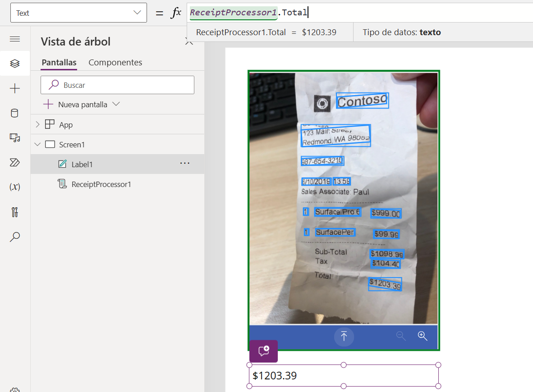Close the Vista de árbol panel

(x=189, y=42)
